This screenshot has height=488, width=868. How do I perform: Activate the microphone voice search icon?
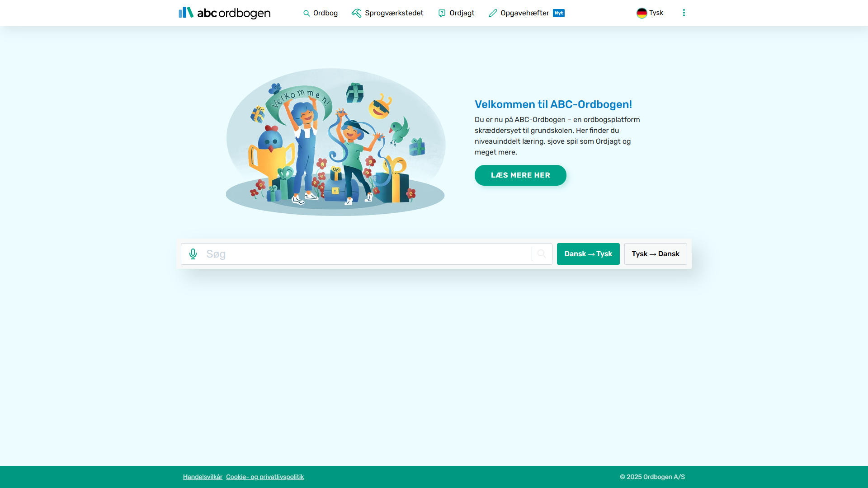click(193, 254)
